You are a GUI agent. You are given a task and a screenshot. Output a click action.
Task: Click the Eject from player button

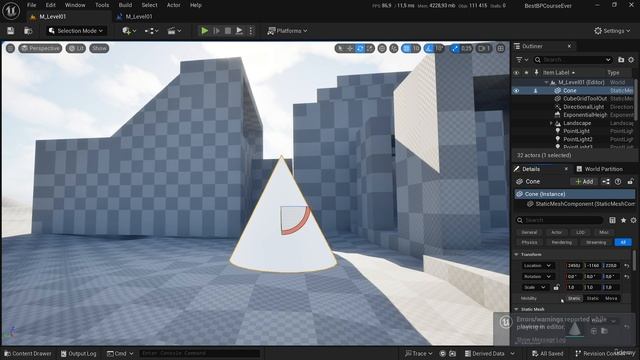click(x=239, y=31)
